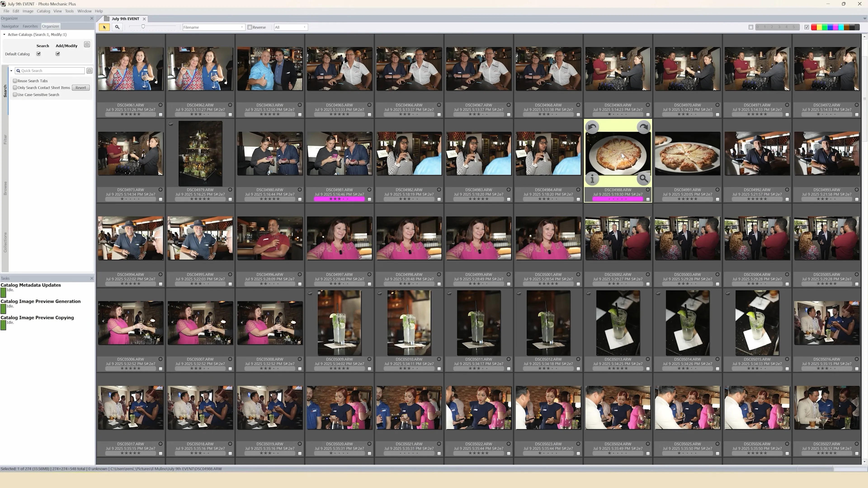Activate the magnifier loupe tool in the toolbar

pos(117,27)
